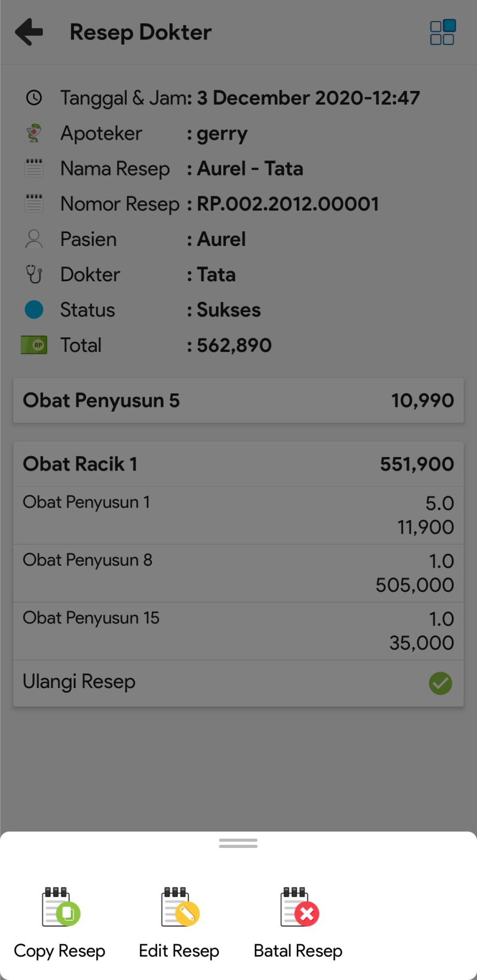The height and width of the screenshot is (980, 477).
Task: Toggle the Ulangi Resep green checkmark
Action: pos(440,683)
